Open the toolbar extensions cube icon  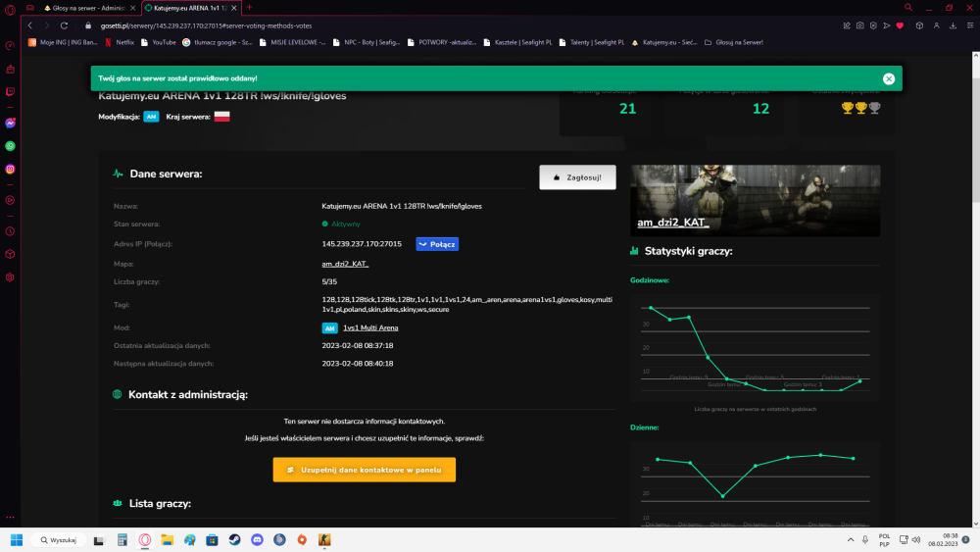click(x=919, y=25)
